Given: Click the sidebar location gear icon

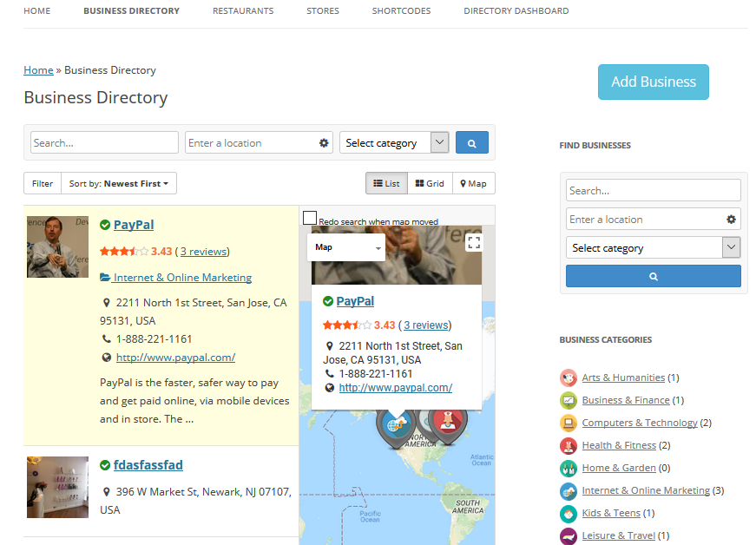Looking at the screenshot, I should 731,220.
